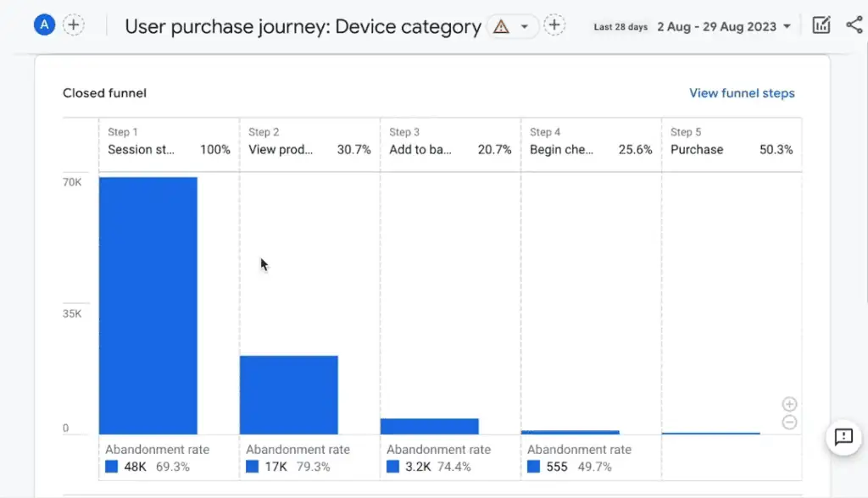Image resolution: width=868 pixels, height=498 pixels.
Task: Select the User purchase journey tab title
Action: click(301, 26)
